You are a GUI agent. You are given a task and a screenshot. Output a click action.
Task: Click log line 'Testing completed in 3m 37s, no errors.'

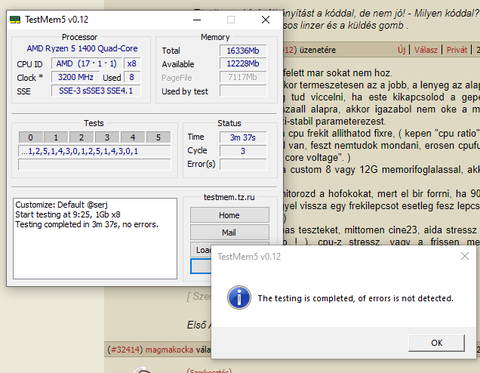pos(87,225)
